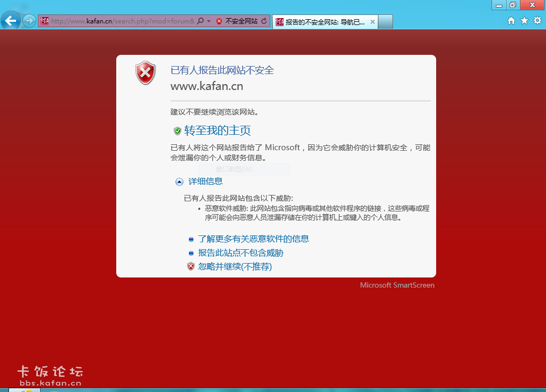Open a new blank tab
The height and width of the screenshot is (392, 546).
click(x=386, y=21)
